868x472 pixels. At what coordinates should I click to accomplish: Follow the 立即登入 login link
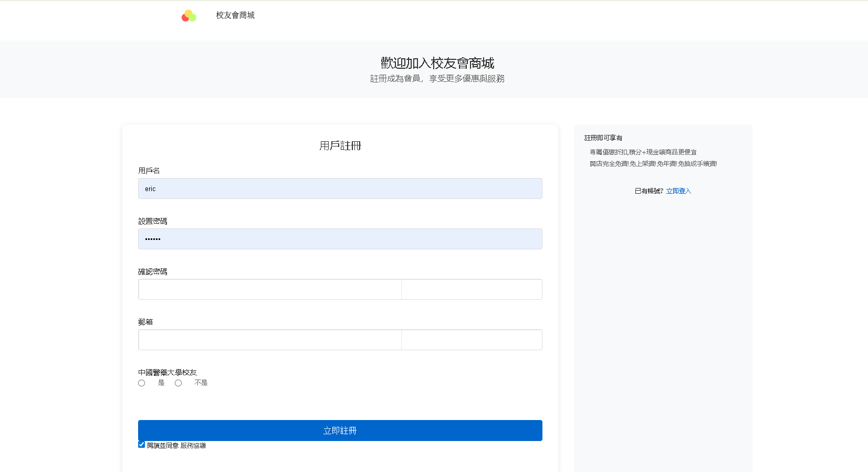pos(678,191)
